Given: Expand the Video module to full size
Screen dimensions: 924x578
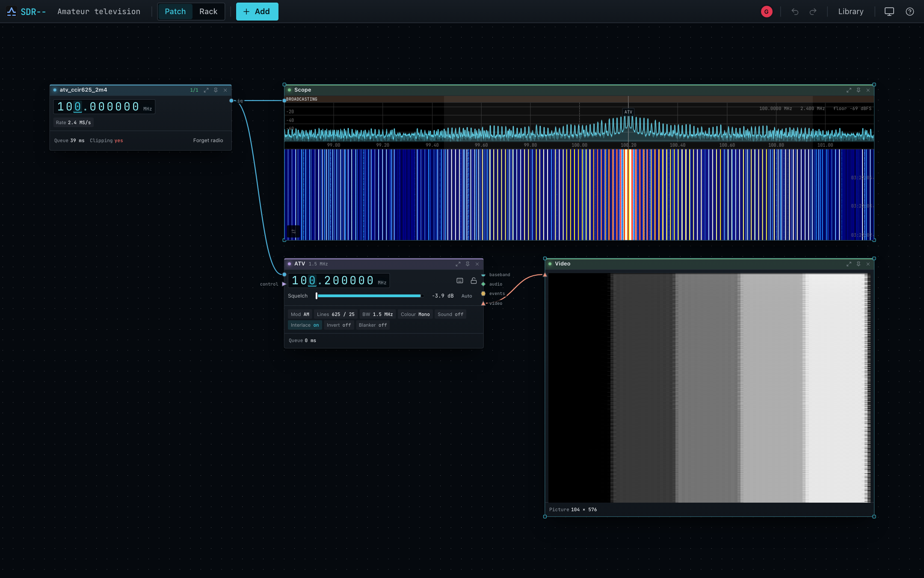Looking at the screenshot, I should (849, 264).
